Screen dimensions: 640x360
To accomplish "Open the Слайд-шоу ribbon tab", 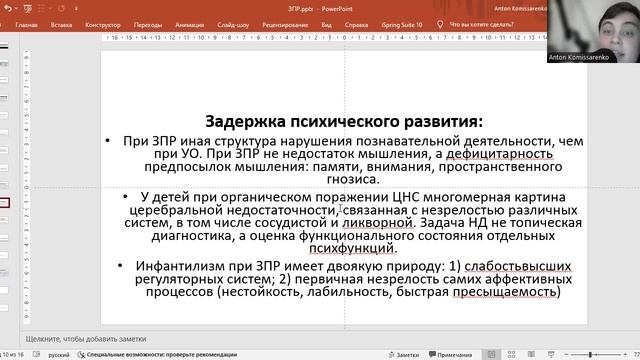I will (x=233, y=25).
